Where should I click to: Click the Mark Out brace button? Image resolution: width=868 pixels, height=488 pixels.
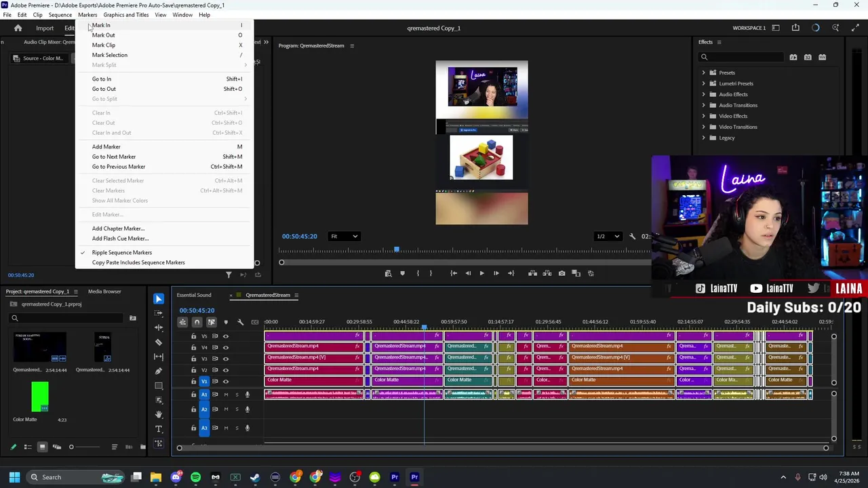tap(431, 273)
